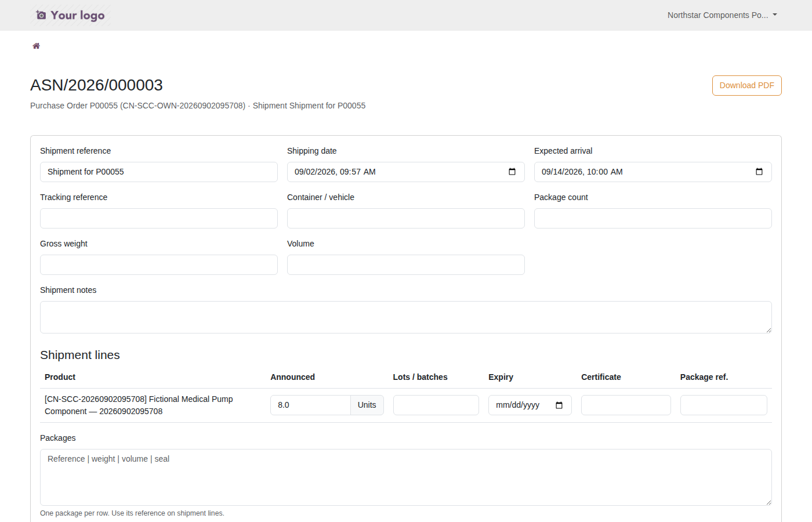Download the ASN as PDF
Viewport: 812px width, 522px height.
(747, 85)
